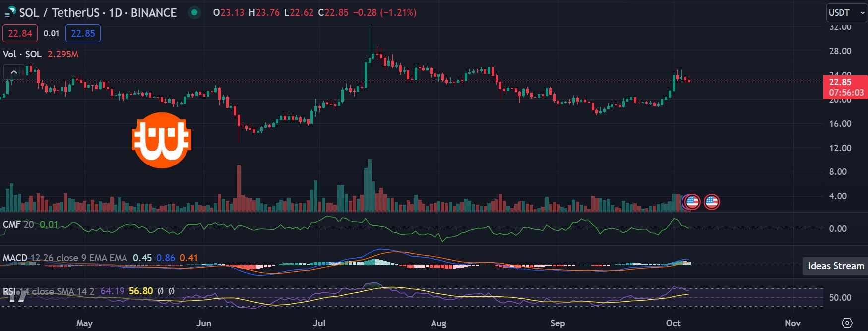
Task: Click the MACD value "0.86"
Action: [166, 258]
